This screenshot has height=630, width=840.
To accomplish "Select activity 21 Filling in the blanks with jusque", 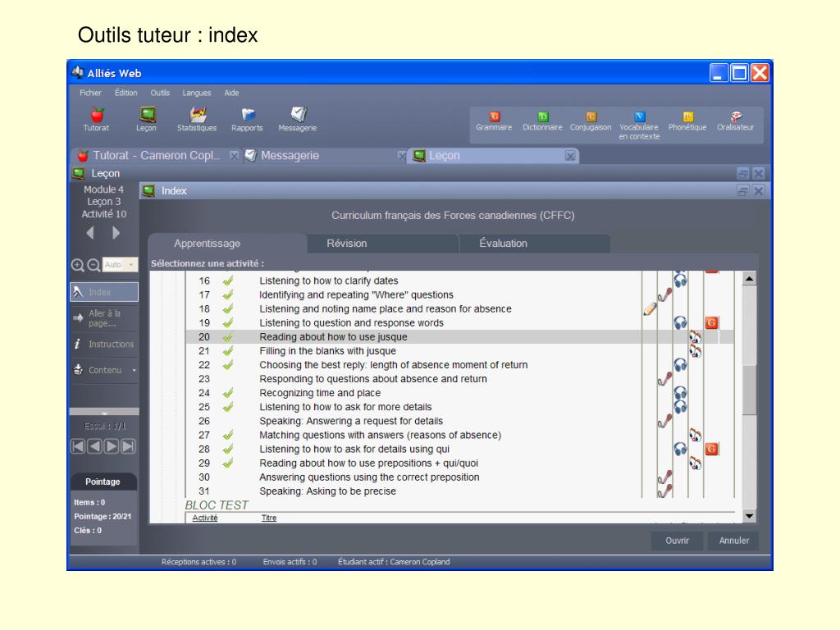I will pos(459,351).
